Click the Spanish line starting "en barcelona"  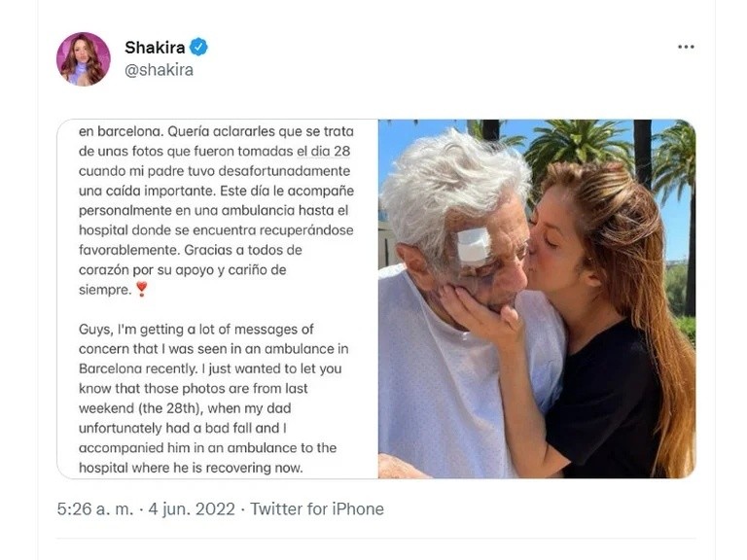pyautogui.click(x=215, y=129)
